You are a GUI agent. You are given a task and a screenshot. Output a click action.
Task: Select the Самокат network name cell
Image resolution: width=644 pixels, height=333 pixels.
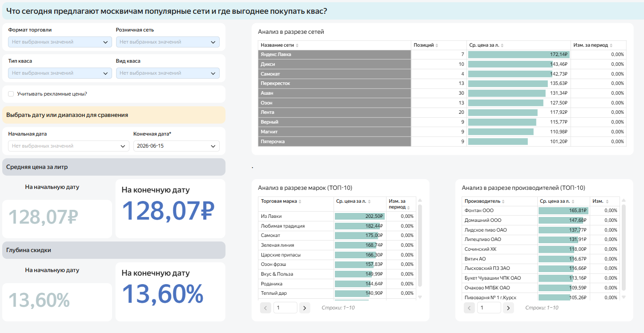point(334,74)
